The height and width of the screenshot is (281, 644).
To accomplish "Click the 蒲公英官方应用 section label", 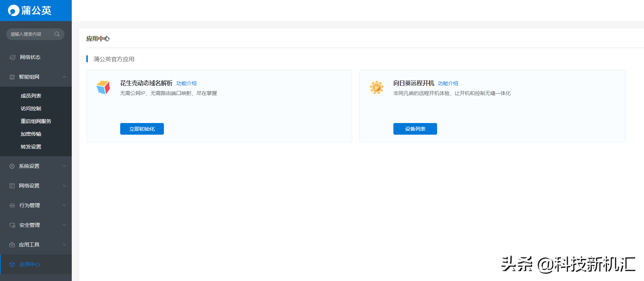I will click(114, 59).
